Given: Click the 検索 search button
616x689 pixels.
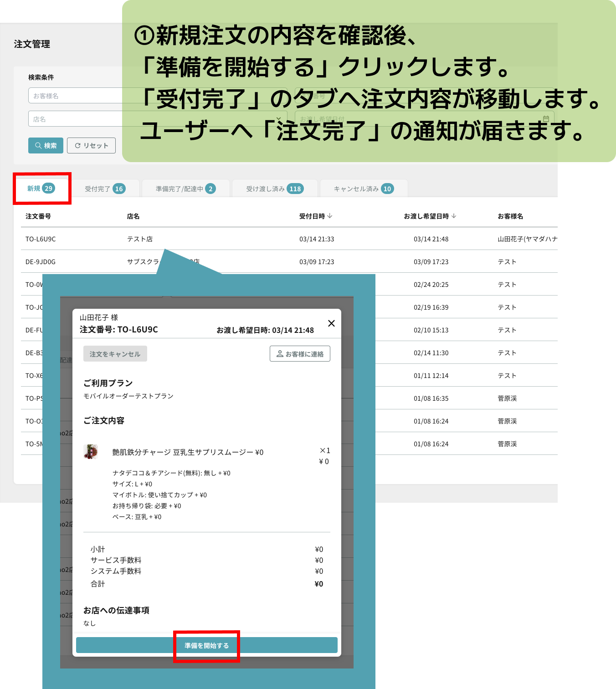Looking at the screenshot, I should tap(46, 146).
